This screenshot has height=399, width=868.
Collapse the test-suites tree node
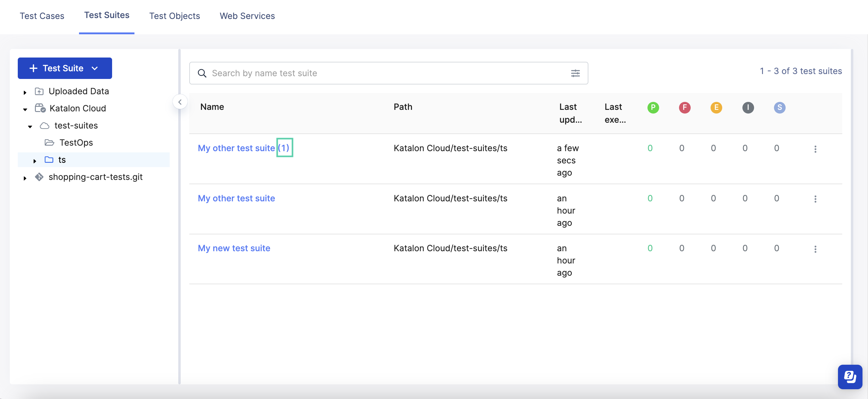click(x=30, y=127)
